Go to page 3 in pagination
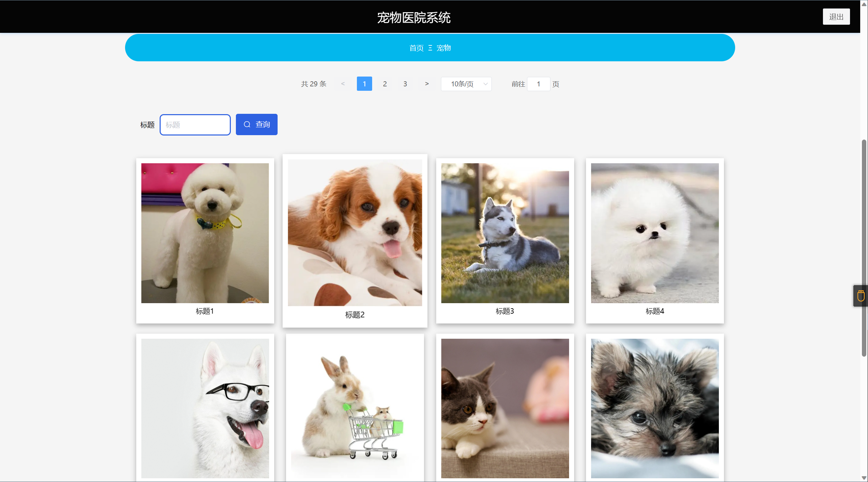This screenshot has height=482, width=868. 405,84
